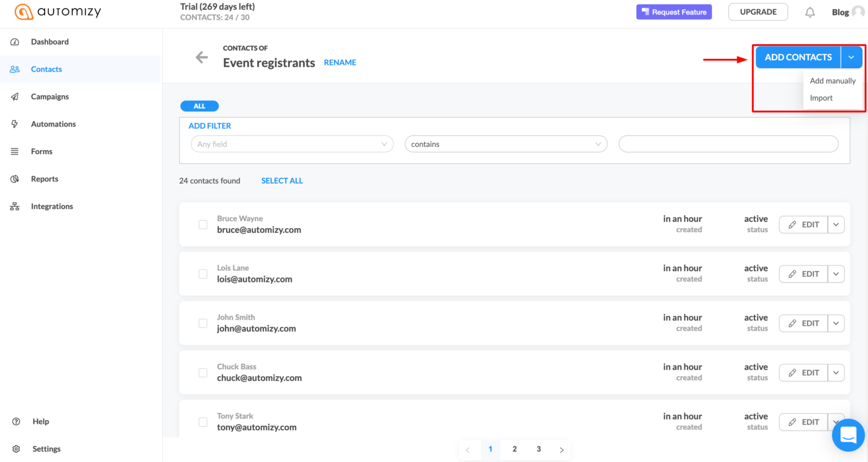Open the Any field filter dropdown
Image resolution: width=868 pixels, height=462 pixels.
[292, 144]
